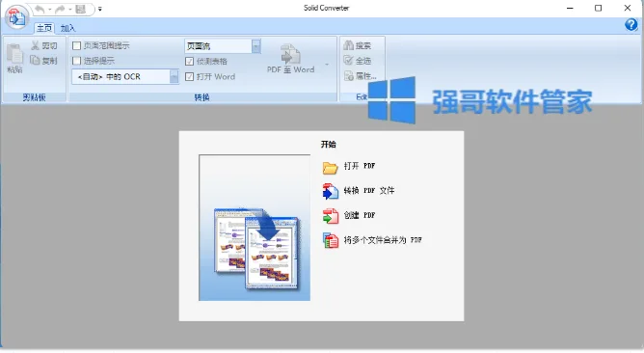Click the 打开 PDF link text
This screenshot has width=644, height=353.
360,166
